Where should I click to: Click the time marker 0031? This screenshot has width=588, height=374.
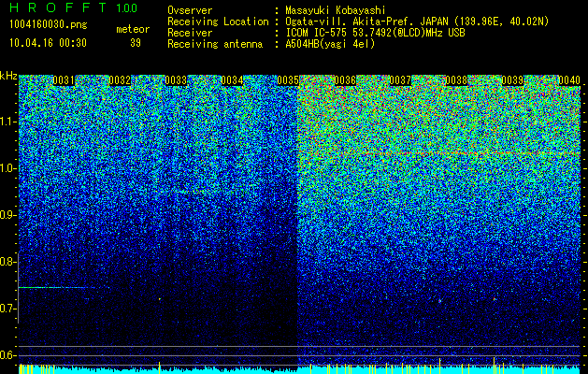[64, 80]
